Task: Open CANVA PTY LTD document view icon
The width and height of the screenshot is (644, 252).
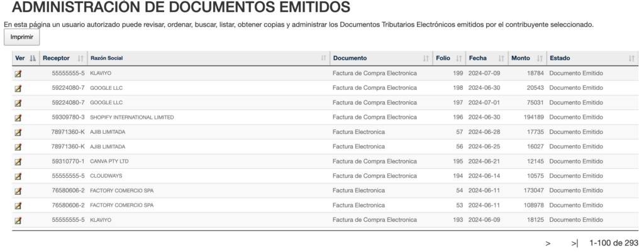Action: coord(18,162)
